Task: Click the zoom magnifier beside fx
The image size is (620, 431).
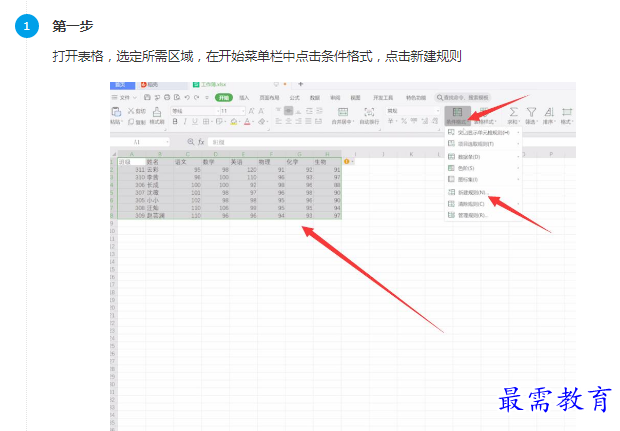Action: tap(191, 142)
